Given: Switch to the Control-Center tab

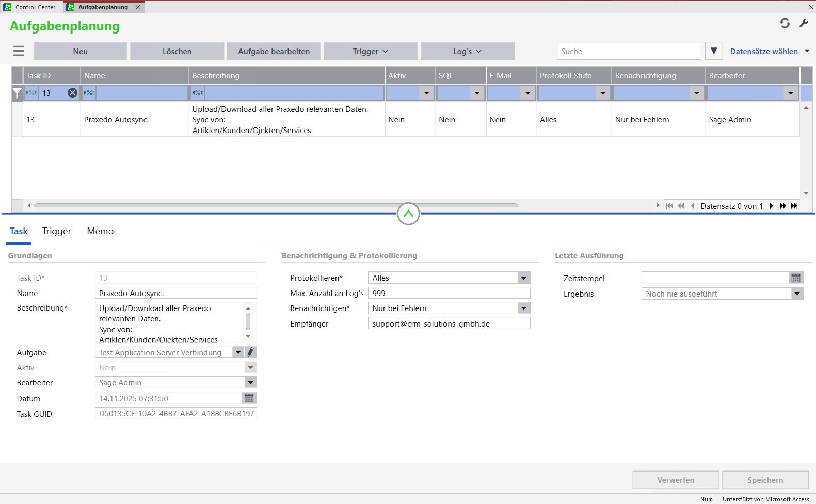Looking at the screenshot, I should (31, 7).
